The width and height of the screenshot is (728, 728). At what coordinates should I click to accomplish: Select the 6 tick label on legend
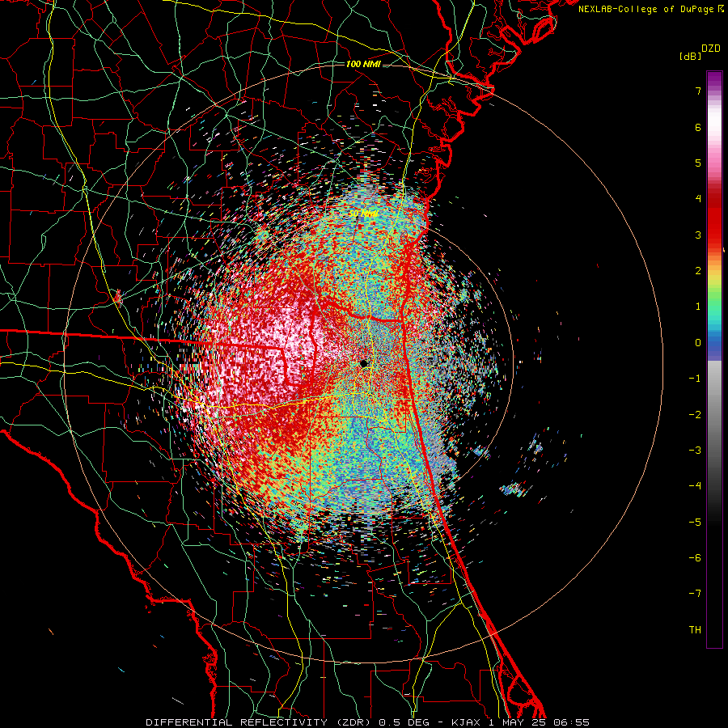point(698,127)
